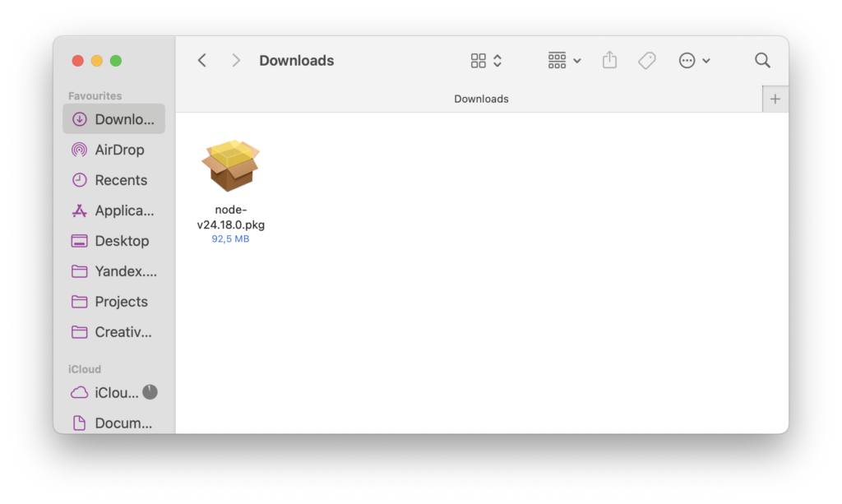
Task: Open the Yandex folder in sidebar
Action: tap(113, 271)
